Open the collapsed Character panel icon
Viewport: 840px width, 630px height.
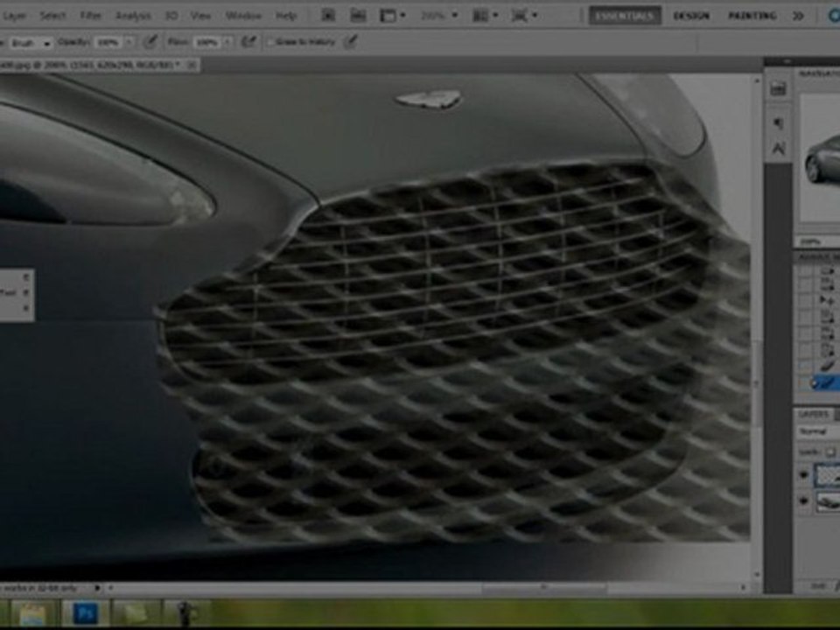tap(778, 148)
